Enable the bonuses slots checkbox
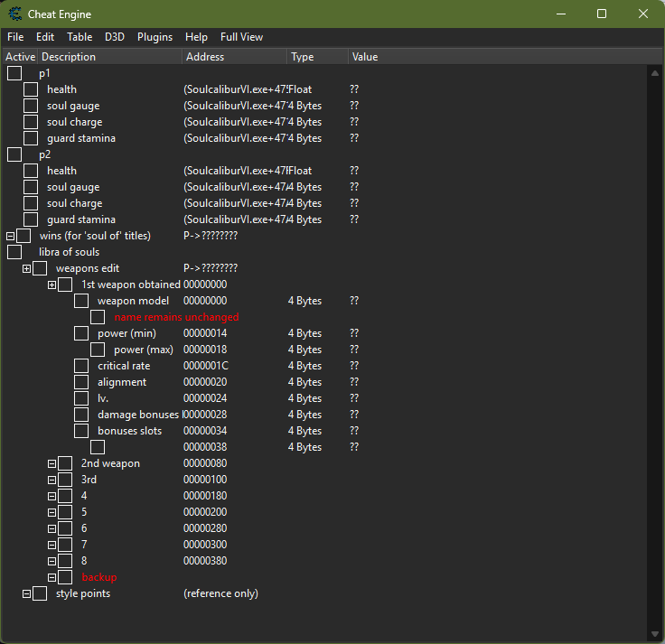This screenshot has width=665, height=644. click(x=81, y=431)
